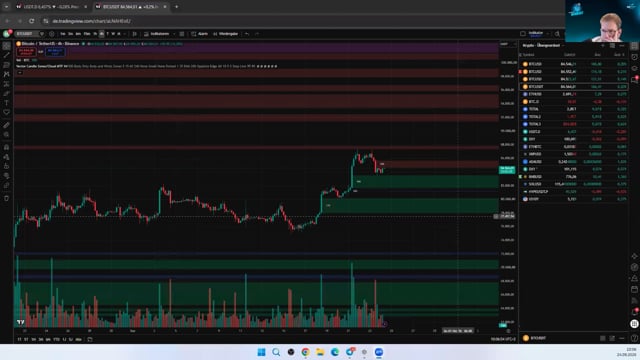Click the blue buy price button
This screenshot has height=360, width=640.
pyautogui.click(x=55, y=52)
